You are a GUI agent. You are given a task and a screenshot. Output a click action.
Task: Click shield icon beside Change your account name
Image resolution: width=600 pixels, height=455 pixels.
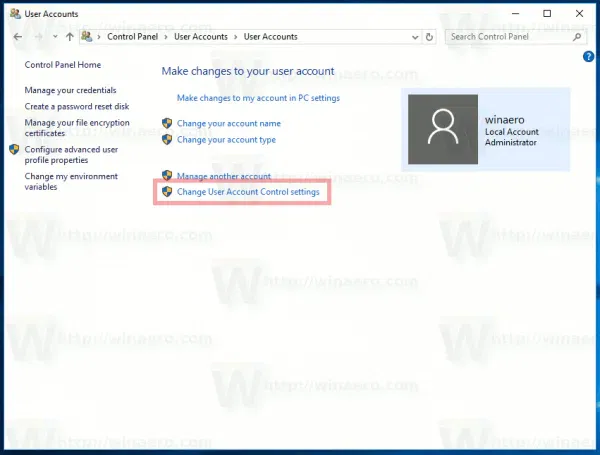pos(167,123)
